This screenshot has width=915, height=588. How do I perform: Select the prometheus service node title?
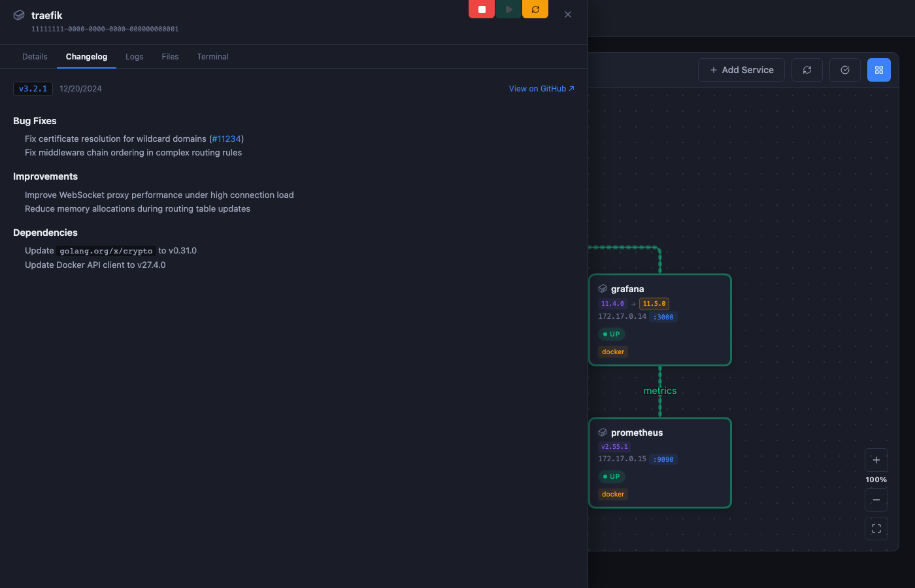637,433
